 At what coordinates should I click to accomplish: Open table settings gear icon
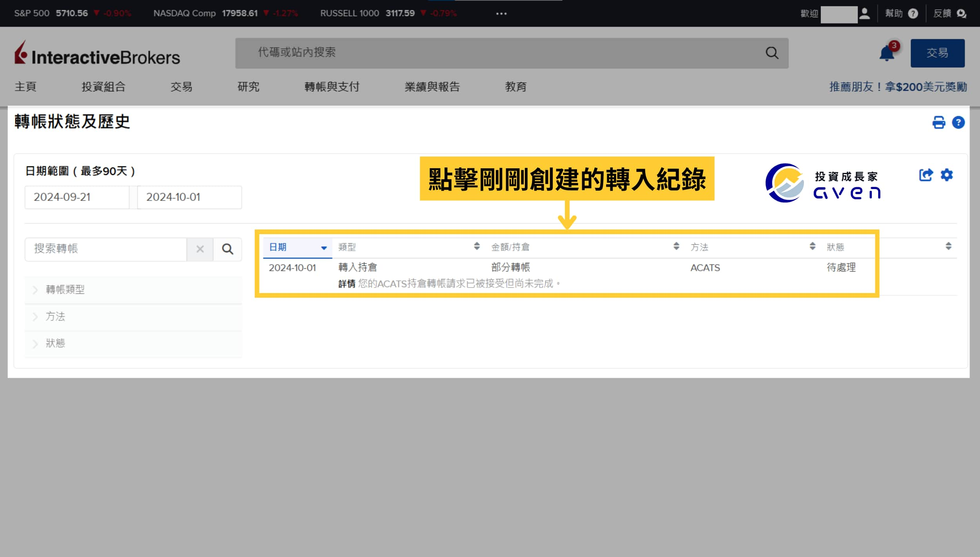pyautogui.click(x=947, y=175)
